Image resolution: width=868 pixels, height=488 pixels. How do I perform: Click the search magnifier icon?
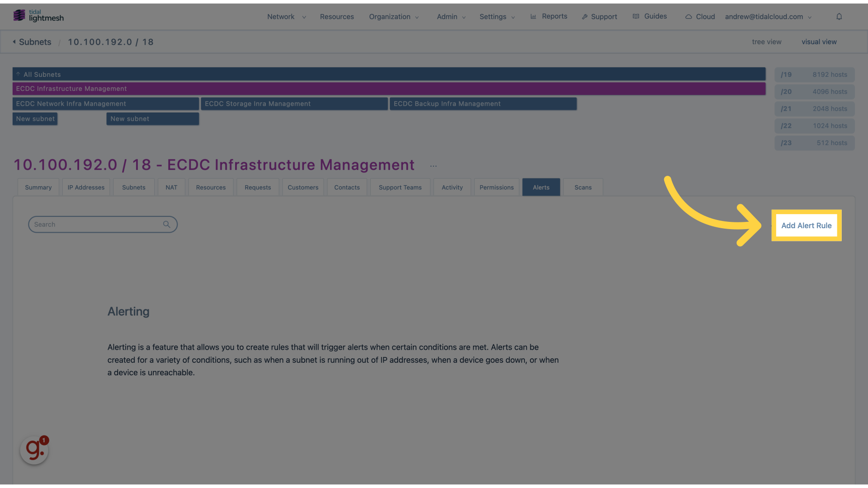coord(166,225)
